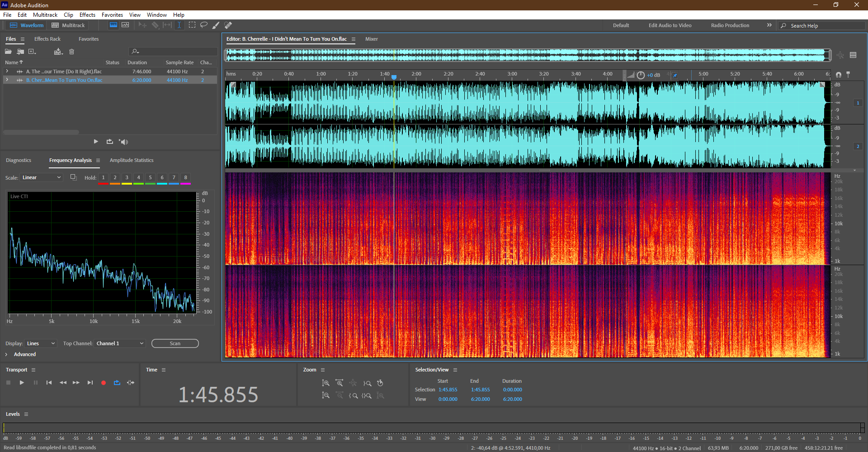868x452 pixels.
Task: Select the Marquee Selection tool
Action: click(192, 25)
